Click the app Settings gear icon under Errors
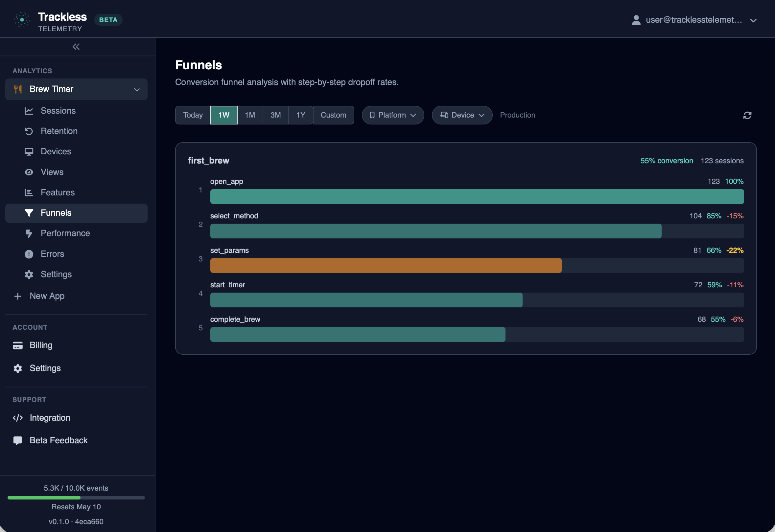The image size is (775, 532). tap(29, 274)
